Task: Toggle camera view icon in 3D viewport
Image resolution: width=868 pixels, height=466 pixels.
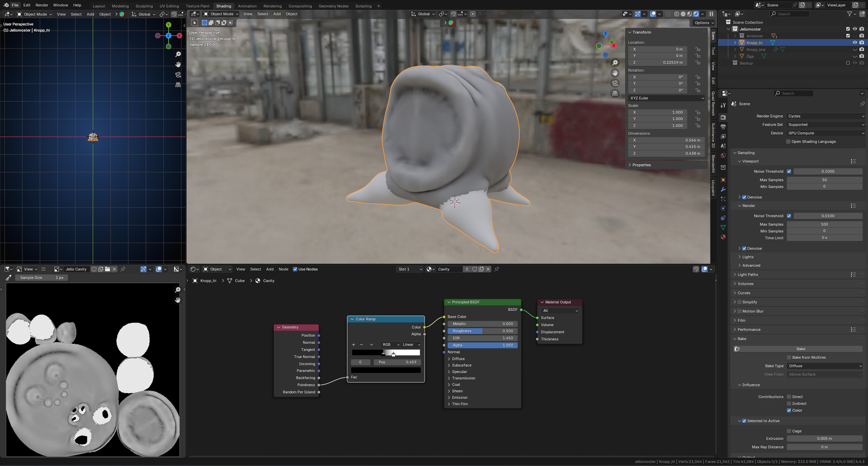Action: 615,83
